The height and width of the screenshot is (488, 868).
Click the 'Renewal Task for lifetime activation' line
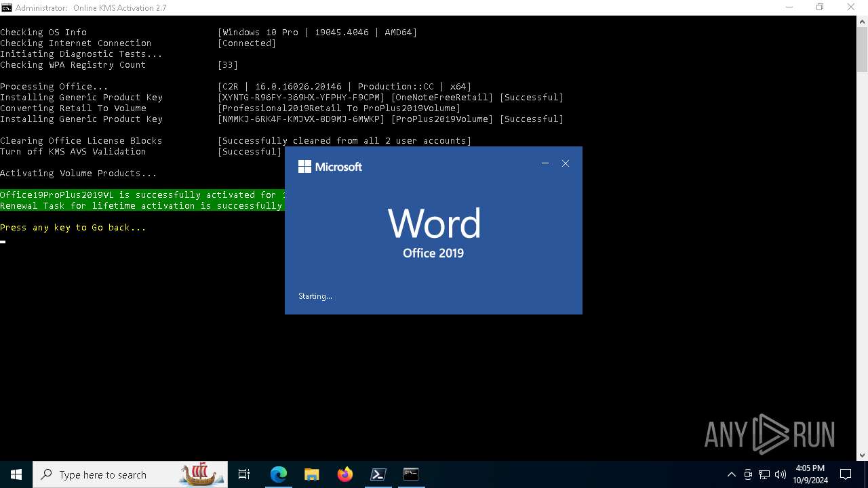(142, 206)
